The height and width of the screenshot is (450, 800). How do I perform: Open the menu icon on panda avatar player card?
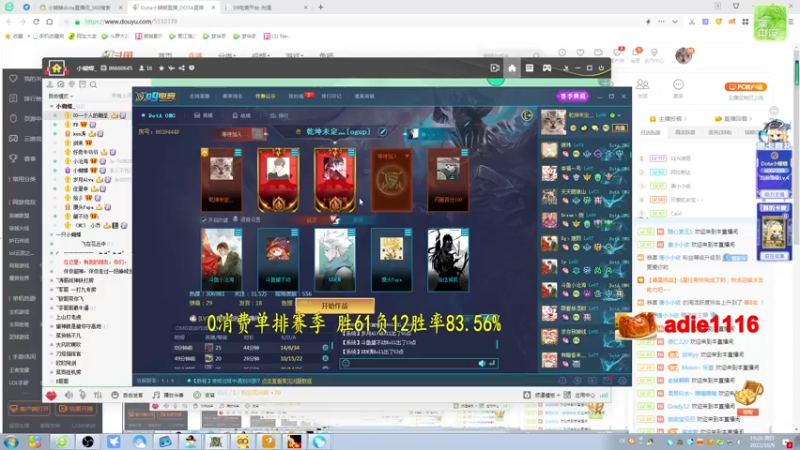[464, 153]
